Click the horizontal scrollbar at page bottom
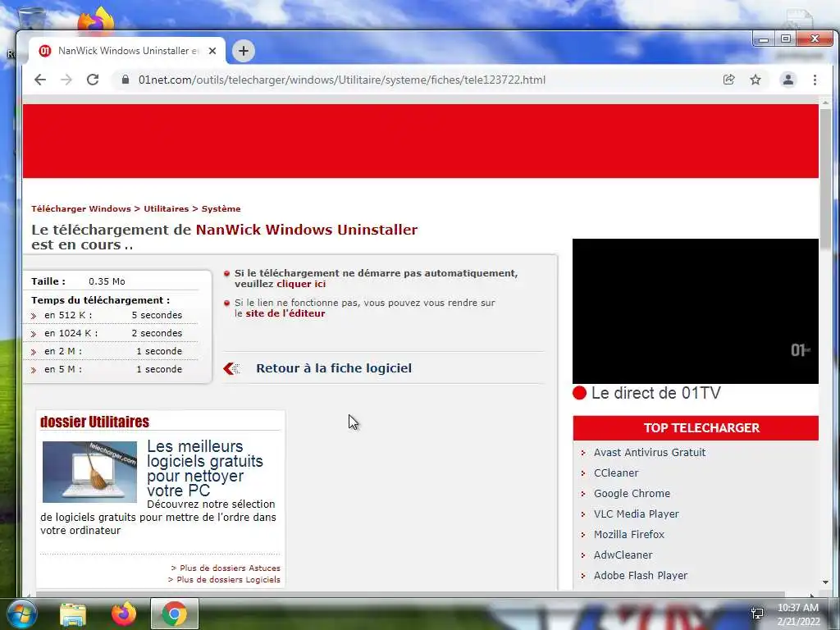 pyautogui.click(x=410, y=594)
